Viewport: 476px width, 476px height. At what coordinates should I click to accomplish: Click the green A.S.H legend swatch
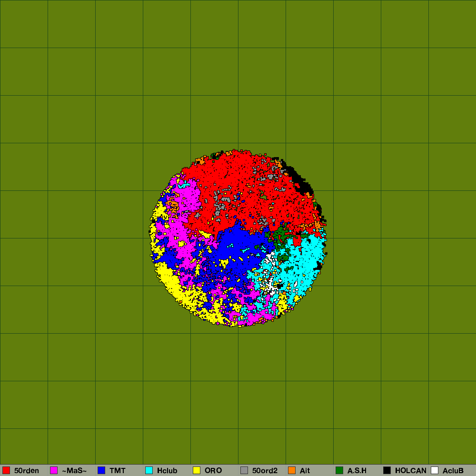[x=339, y=470]
